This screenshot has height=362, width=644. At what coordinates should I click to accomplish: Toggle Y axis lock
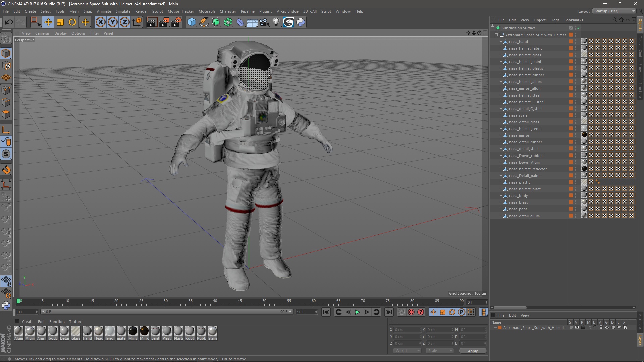[x=113, y=22]
